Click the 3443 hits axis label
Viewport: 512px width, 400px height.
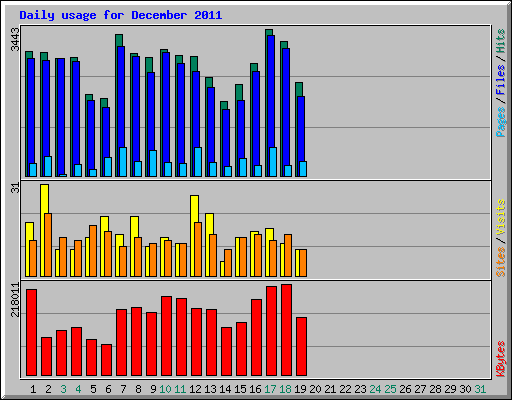click(x=15, y=39)
